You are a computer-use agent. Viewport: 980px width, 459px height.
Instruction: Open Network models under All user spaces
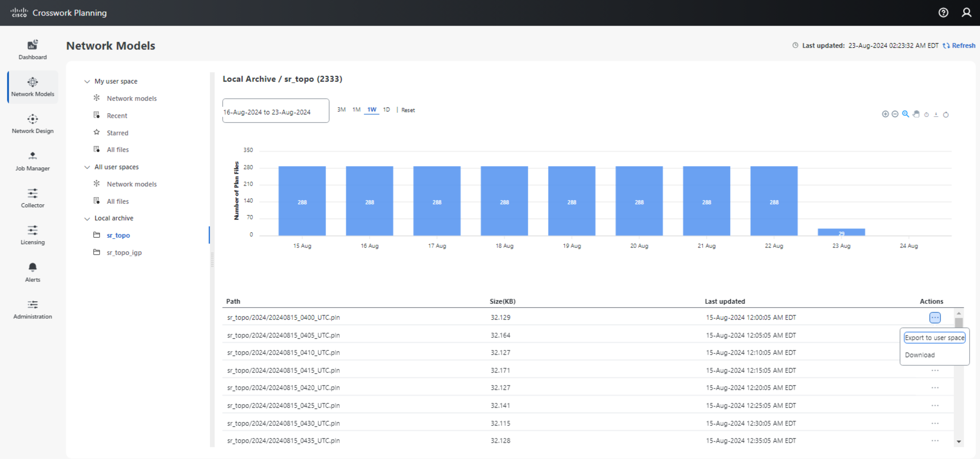131,184
